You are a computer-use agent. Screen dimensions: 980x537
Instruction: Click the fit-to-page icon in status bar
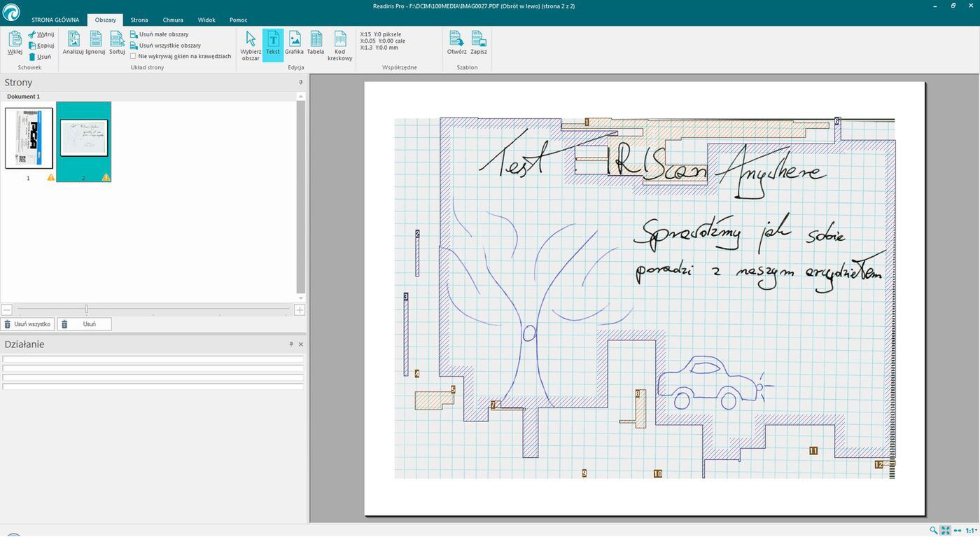click(x=946, y=531)
